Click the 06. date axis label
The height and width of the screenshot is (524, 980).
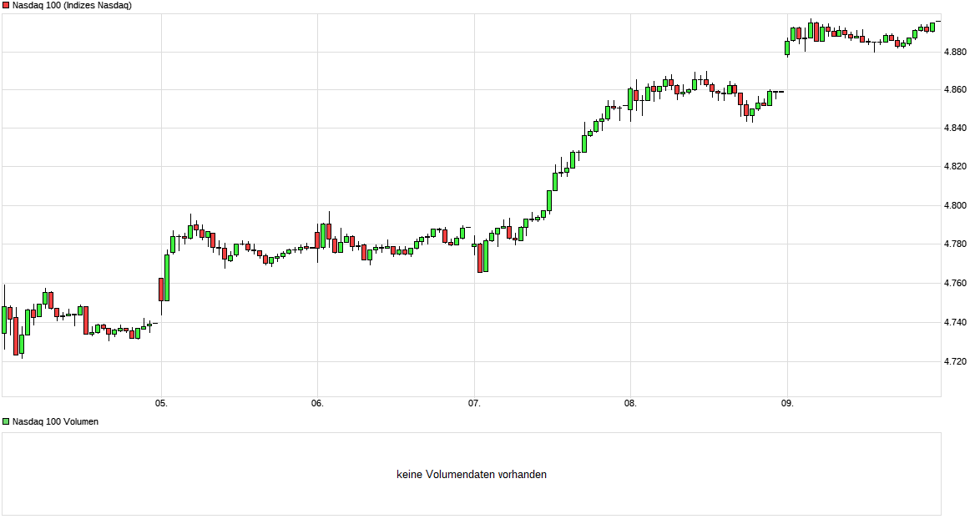point(317,404)
